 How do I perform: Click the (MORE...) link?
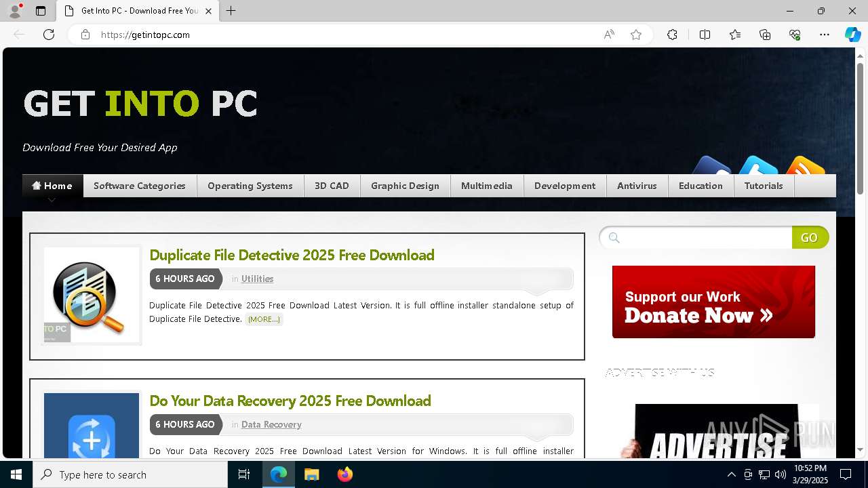264,319
